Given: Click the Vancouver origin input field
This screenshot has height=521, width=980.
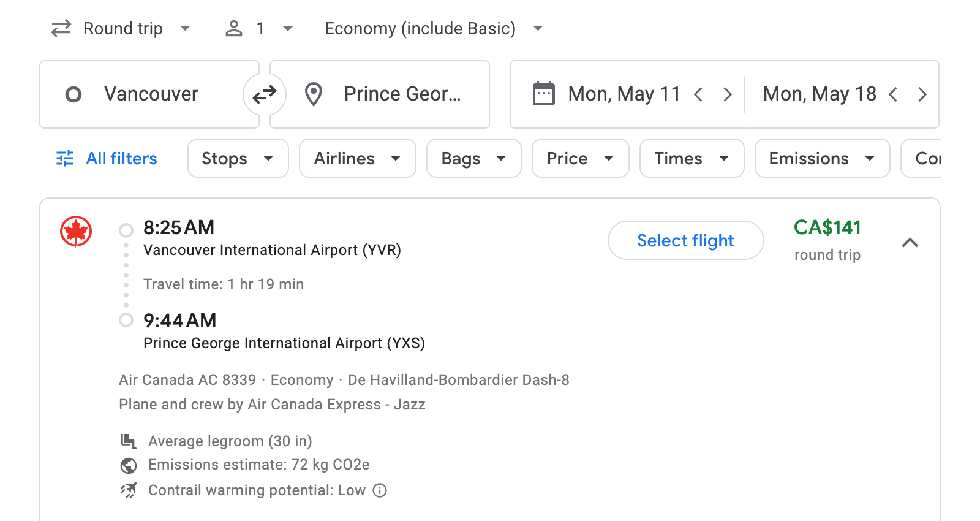Looking at the screenshot, I should (x=151, y=94).
